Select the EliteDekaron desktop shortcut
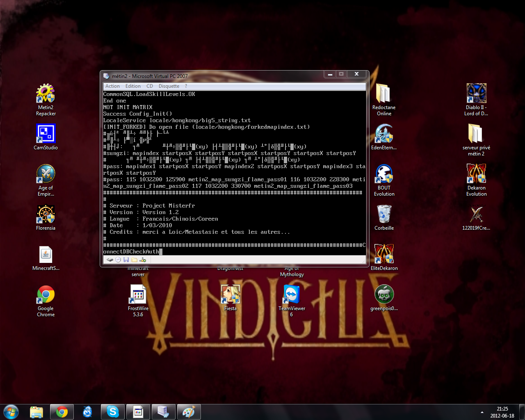 (384, 258)
